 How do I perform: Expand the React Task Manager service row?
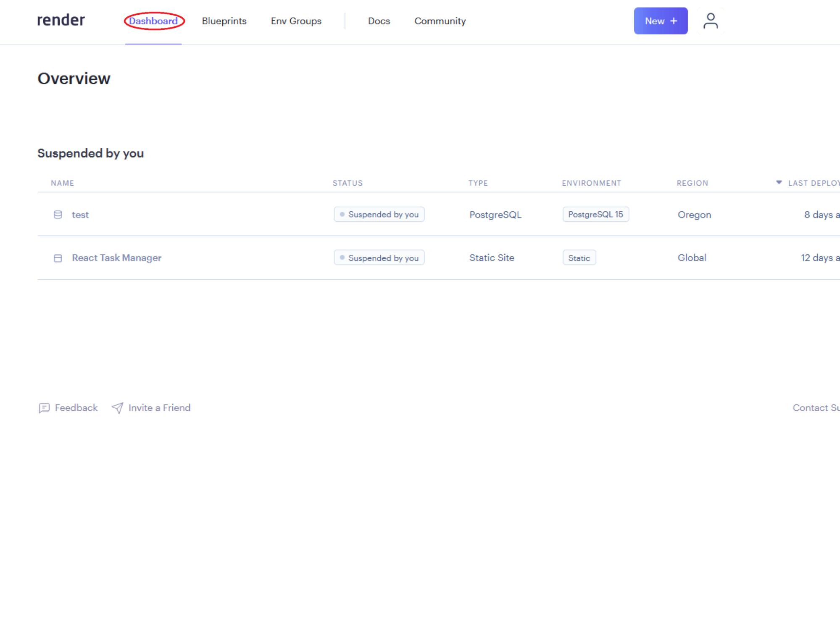[117, 258]
